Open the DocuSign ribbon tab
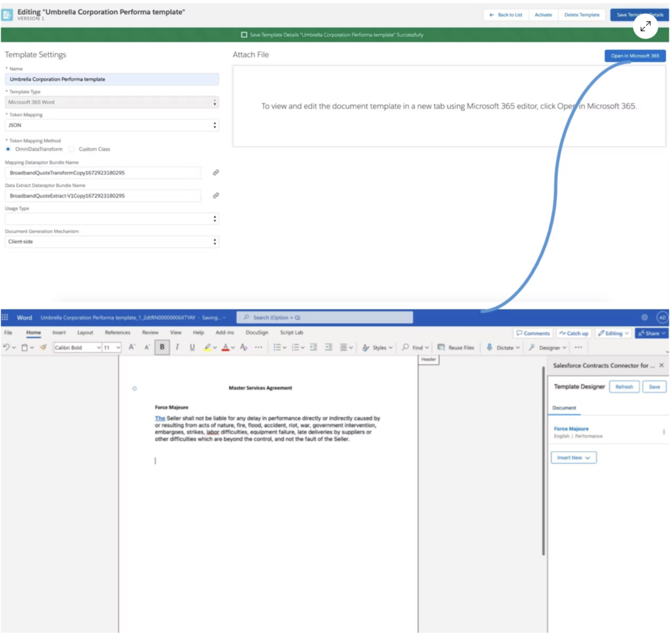The height and width of the screenshot is (644, 670). point(258,332)
